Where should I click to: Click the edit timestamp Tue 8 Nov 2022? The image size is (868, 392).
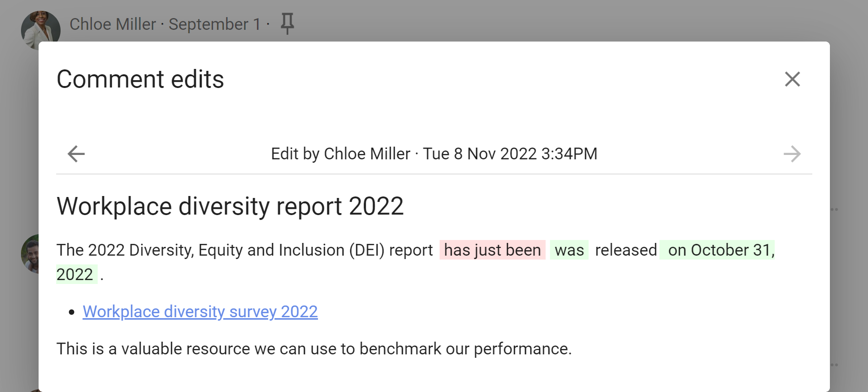[x=509, y=154]
